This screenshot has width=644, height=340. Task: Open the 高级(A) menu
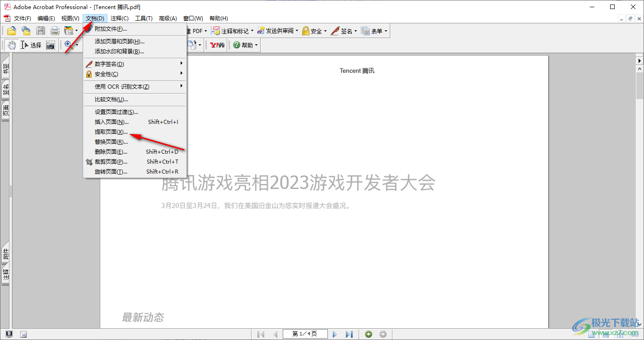(x=168, y=19)
